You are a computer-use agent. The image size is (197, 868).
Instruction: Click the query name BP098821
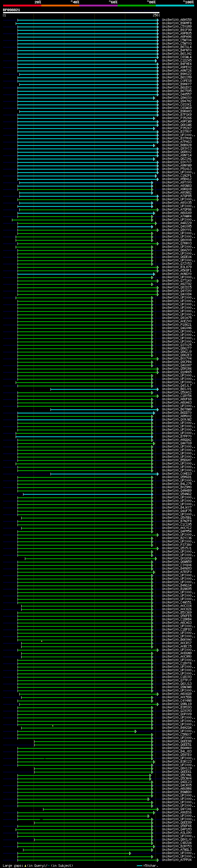pyautogui.click(x=11, y=10)
